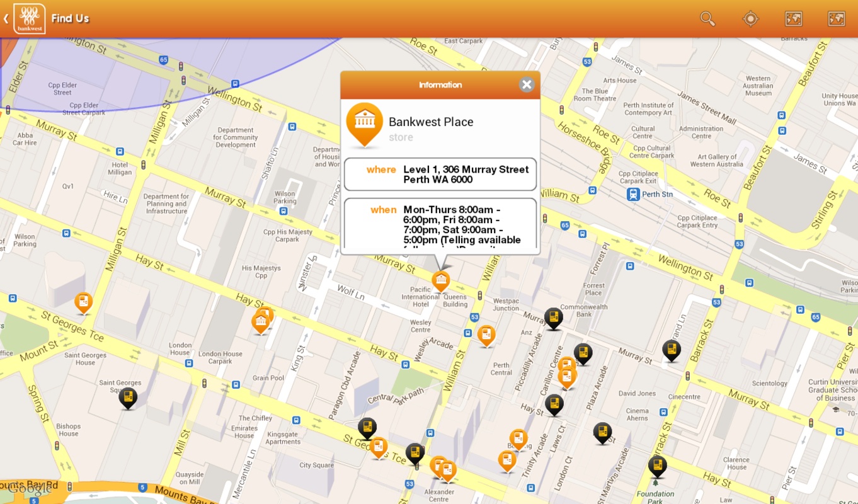Close the Information popup

[x=527, y=84]
